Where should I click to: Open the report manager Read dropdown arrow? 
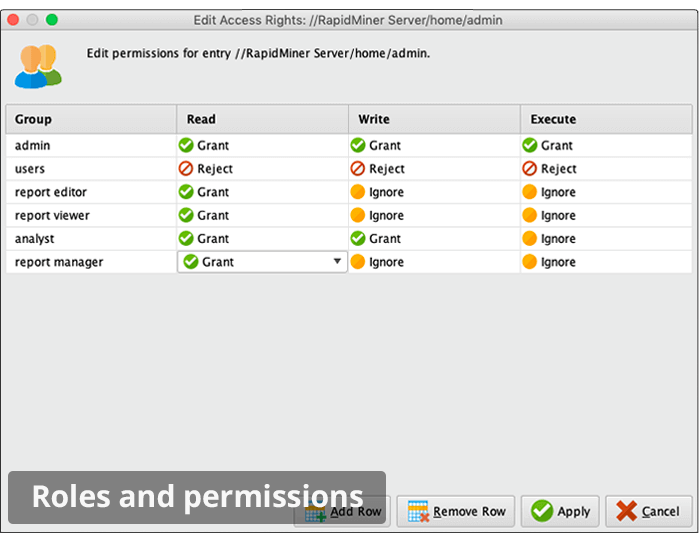[x=337, y=261]
